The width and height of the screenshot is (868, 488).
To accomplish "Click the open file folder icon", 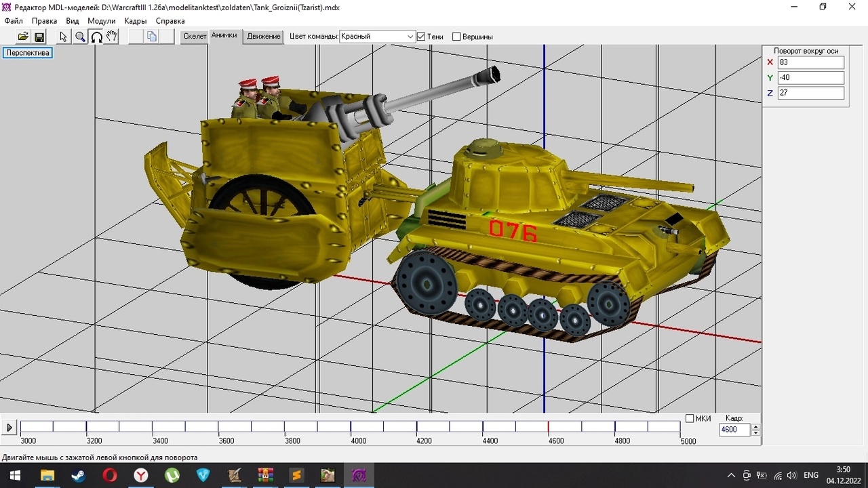I will 23,37.
